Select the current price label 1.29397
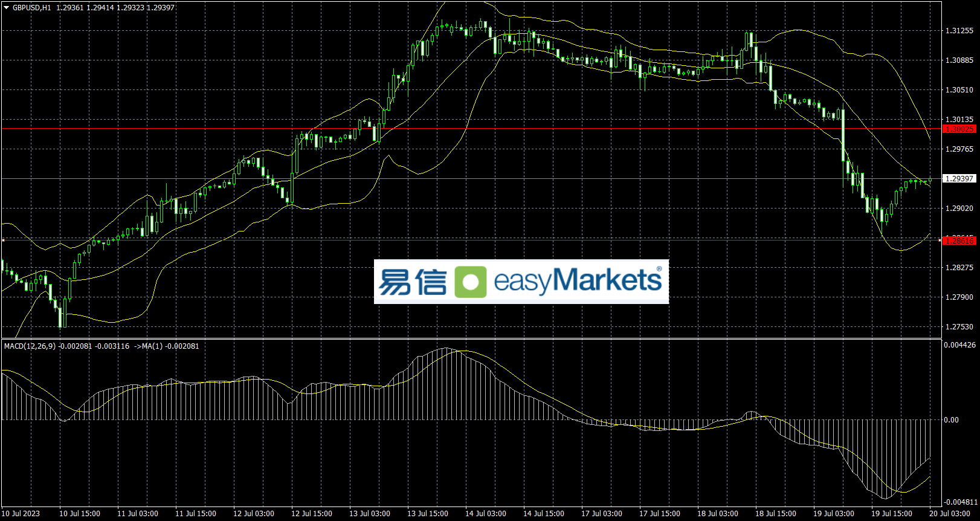 point(959,179)
